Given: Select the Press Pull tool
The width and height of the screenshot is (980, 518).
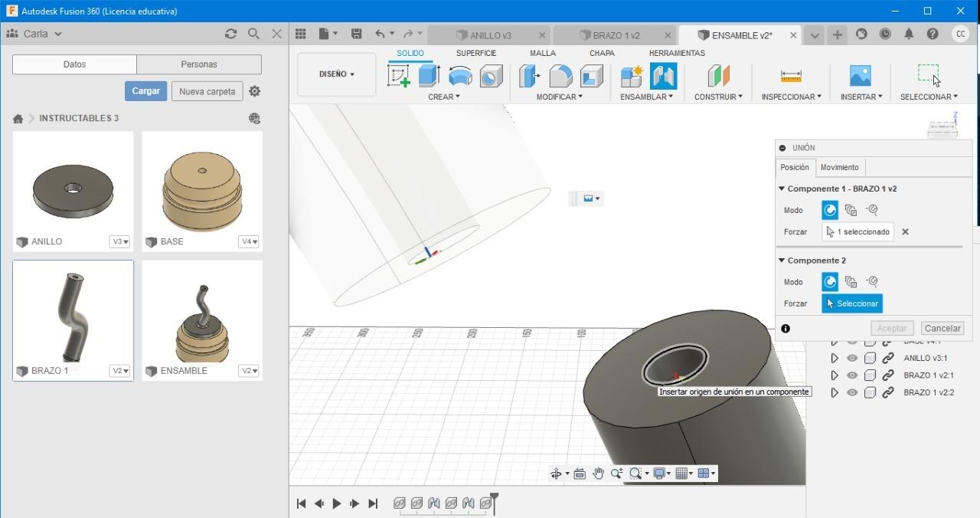Looking at the screenshot, I should 529,76.
